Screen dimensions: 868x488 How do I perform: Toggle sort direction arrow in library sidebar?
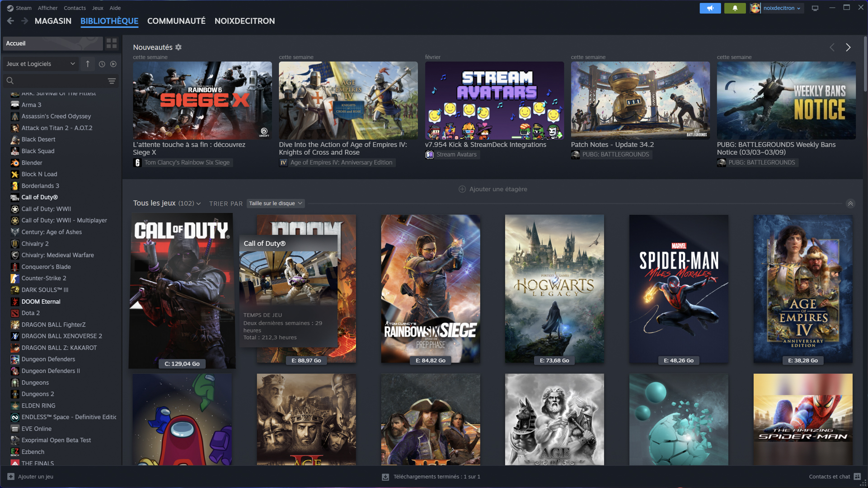(x=88, y=64)
